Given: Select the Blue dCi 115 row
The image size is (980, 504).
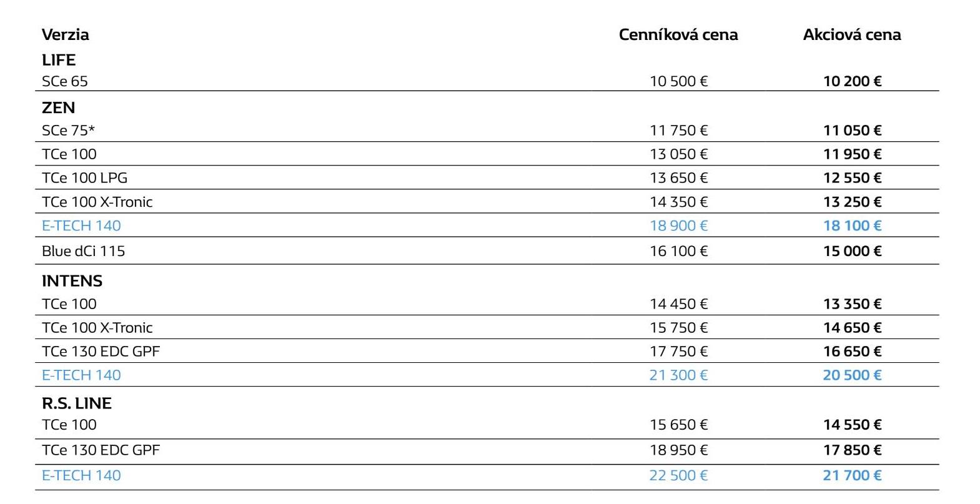Looking at the screenshot, I should click(x=487, y=251).
